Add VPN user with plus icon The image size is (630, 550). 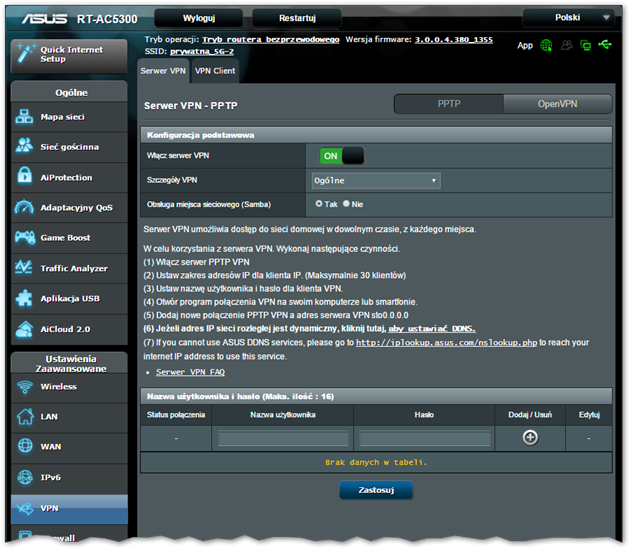[x=530, y=437]
